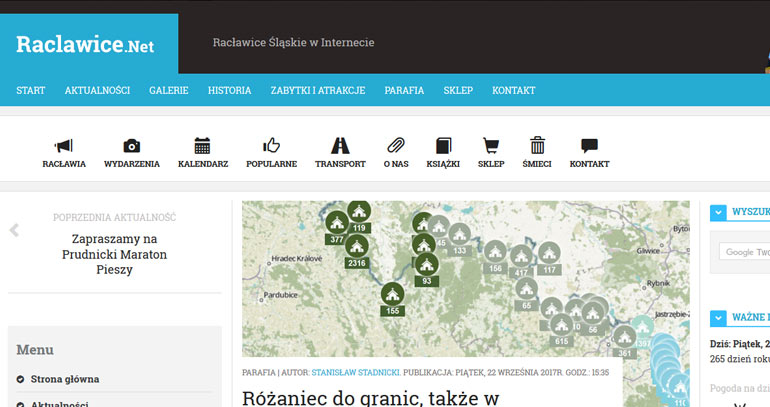Click the O nas paperclip icon

coord(396,145)
